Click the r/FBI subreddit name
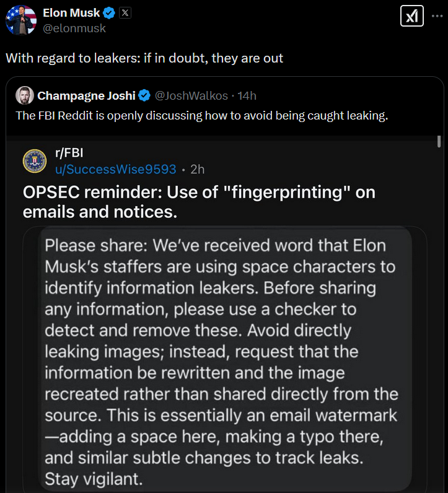Image resolution: width=448 pixels, height=493 pixels. tap(69, 153)
